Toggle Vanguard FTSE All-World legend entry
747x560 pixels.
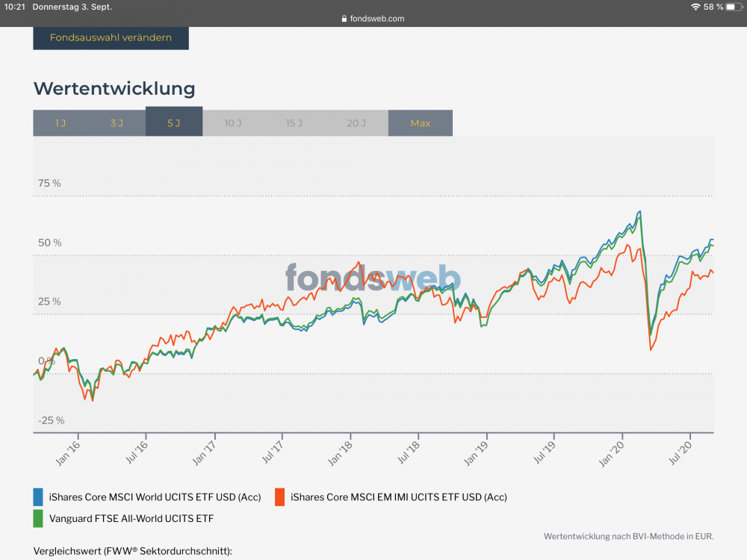click(x=131, y=517)
